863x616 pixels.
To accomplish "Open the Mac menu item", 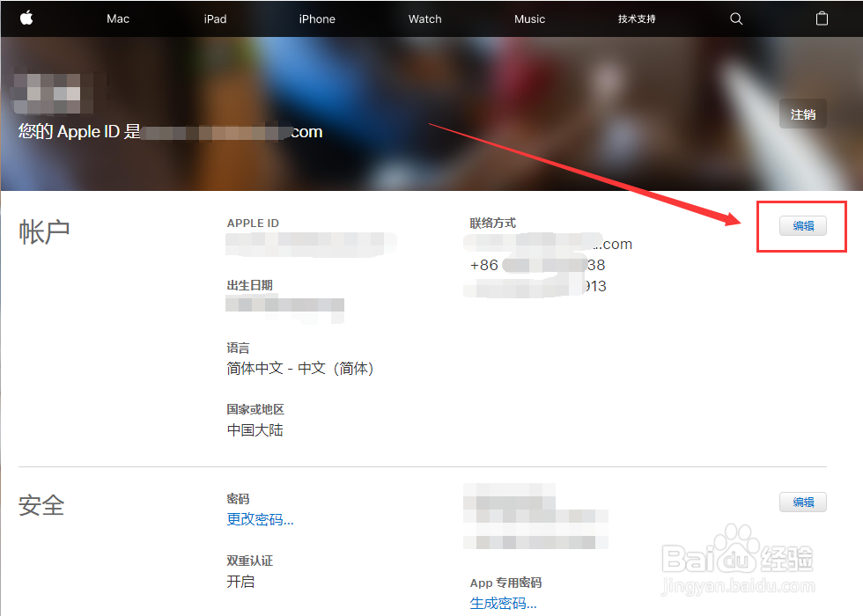I will coord(118,18).
